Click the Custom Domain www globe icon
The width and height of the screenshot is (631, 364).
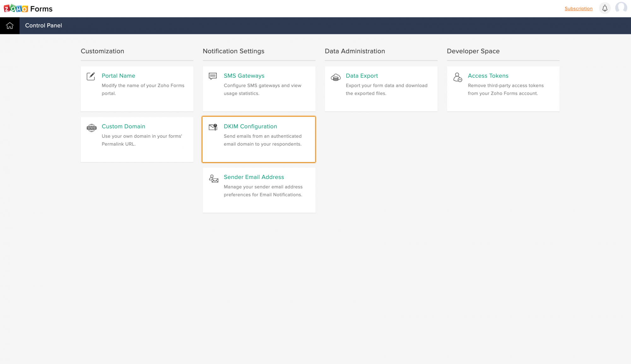click(91, 128)
